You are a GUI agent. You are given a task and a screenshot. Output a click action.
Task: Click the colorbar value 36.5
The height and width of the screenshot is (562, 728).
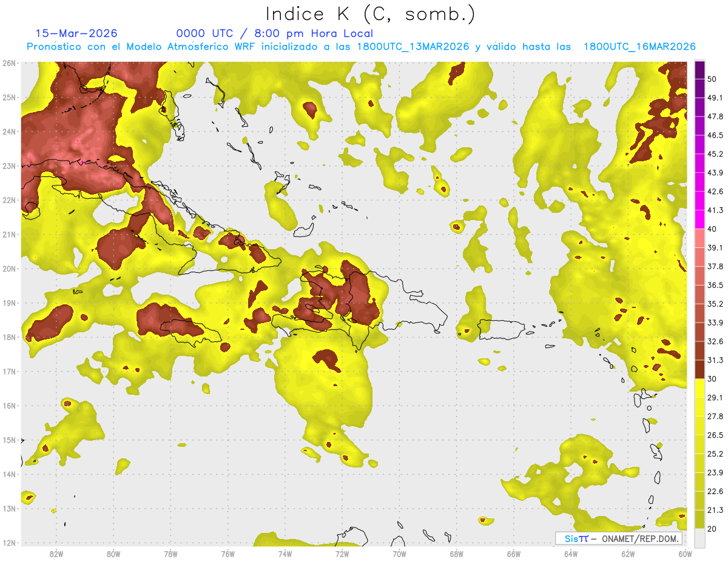click(715, 285)
